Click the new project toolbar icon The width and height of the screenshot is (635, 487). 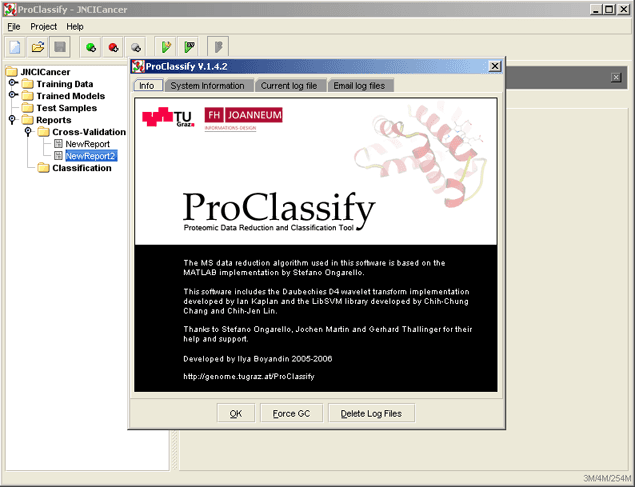coord(15,47)
